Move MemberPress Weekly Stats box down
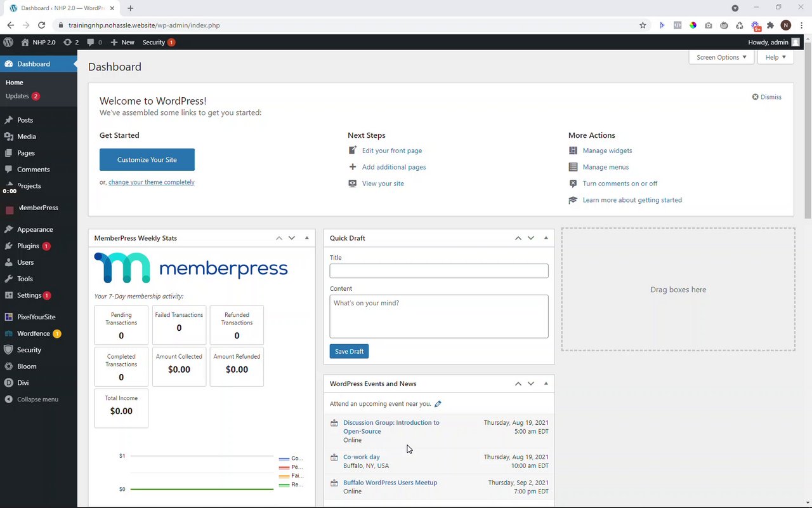The height and width of the screenshot is (508, 812). [x=292, y=238]
